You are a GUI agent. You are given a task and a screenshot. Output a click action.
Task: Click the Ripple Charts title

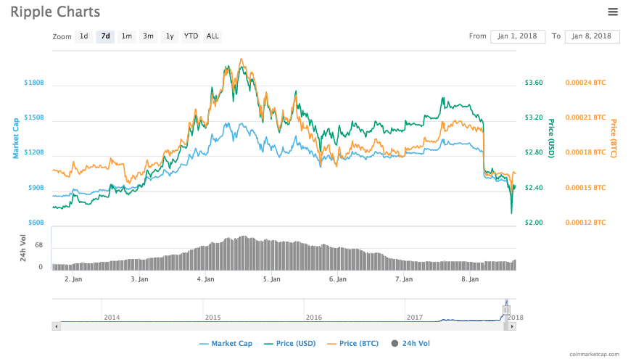coord(55,12)
